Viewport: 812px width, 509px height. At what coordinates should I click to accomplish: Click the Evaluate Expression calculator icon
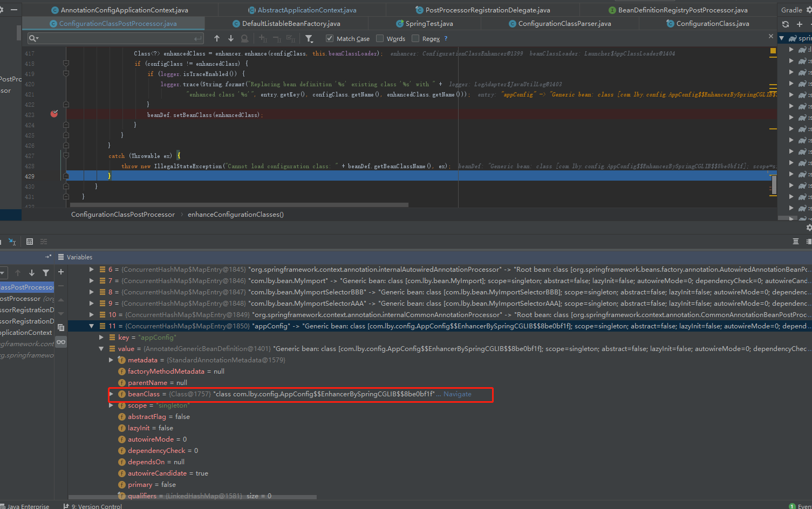point(30,242)
